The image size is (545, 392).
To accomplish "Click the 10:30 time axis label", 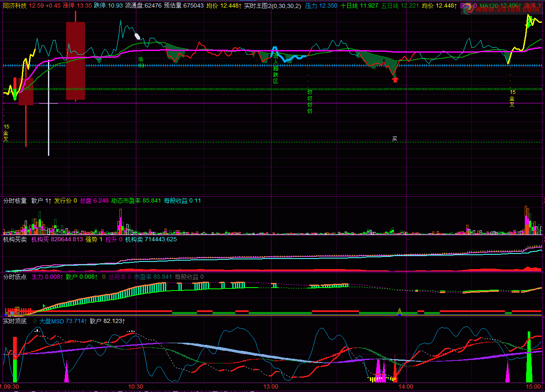I will coord(136,387).
